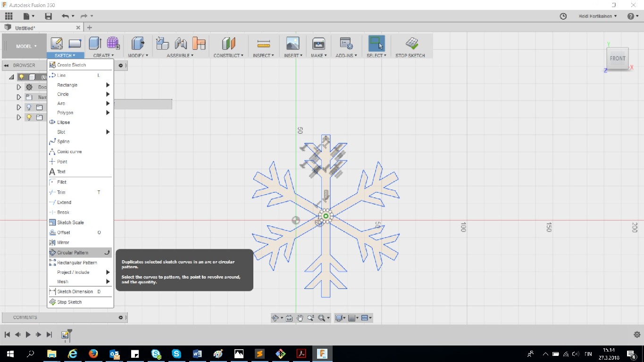Viewport: 644px width, 362px height.
Task: Click the Extrude icon in Create group
Action: coord(95,44)
